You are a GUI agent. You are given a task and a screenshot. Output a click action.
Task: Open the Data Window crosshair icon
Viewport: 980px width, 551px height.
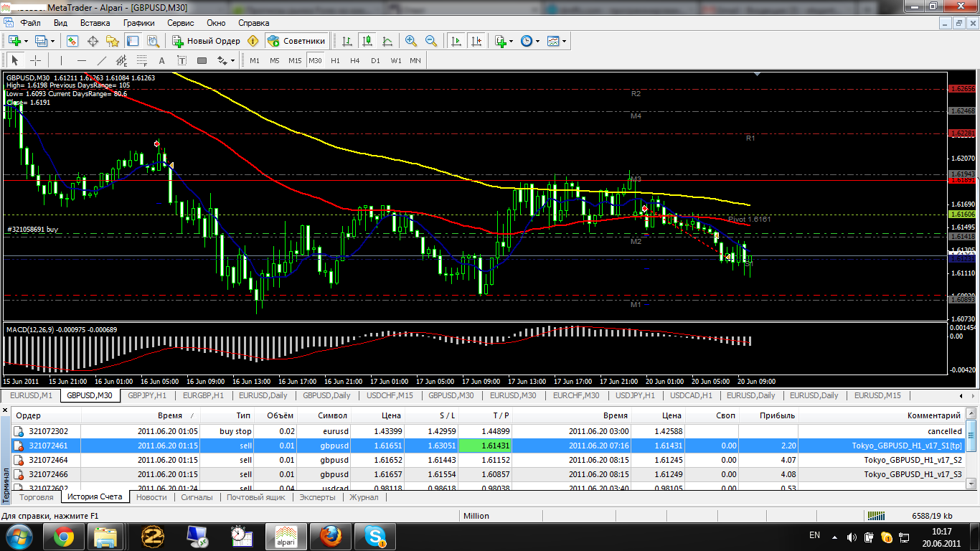(x=93, y=41)
